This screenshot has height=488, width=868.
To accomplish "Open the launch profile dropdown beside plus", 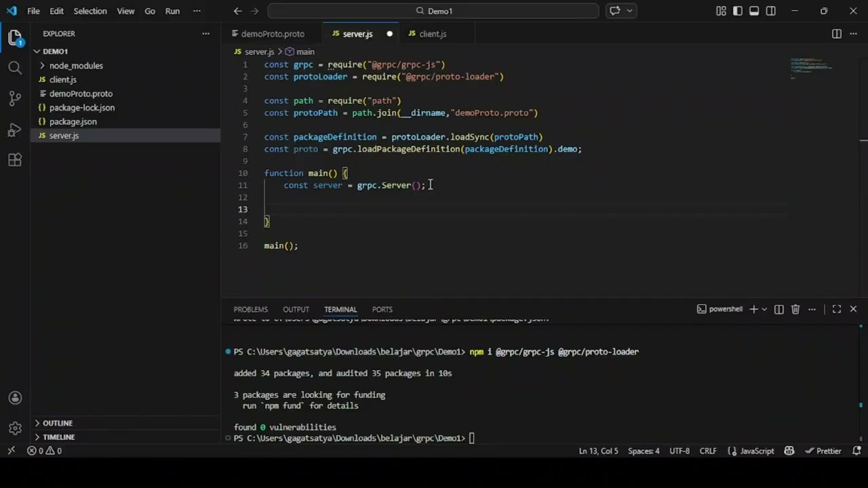I will click(764, 309).
